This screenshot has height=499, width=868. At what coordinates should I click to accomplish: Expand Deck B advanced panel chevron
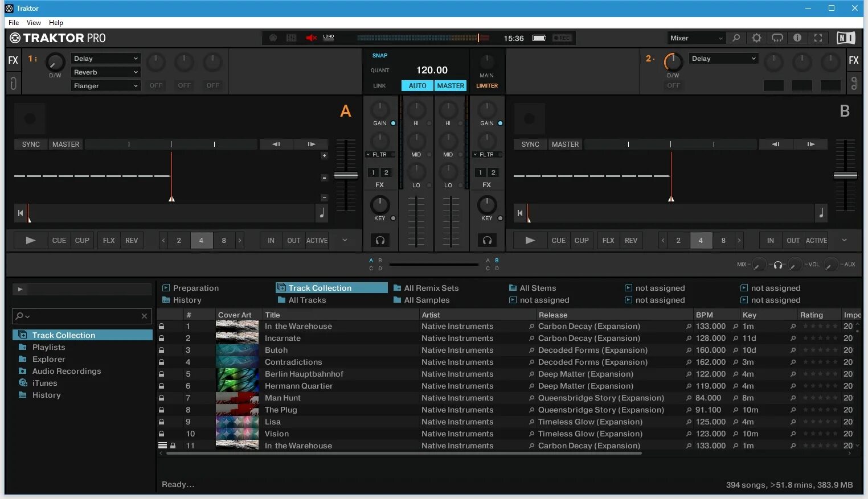click(x=844, y=240)
